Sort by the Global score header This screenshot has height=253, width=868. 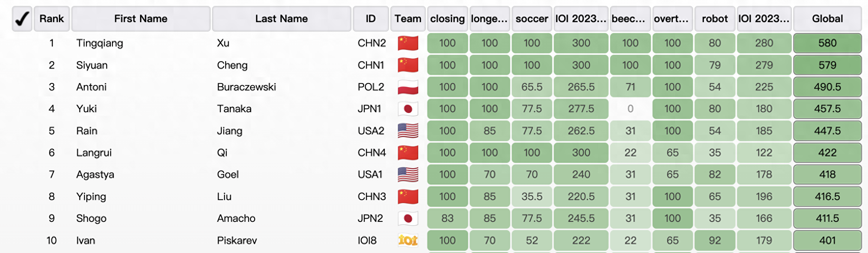827,19
